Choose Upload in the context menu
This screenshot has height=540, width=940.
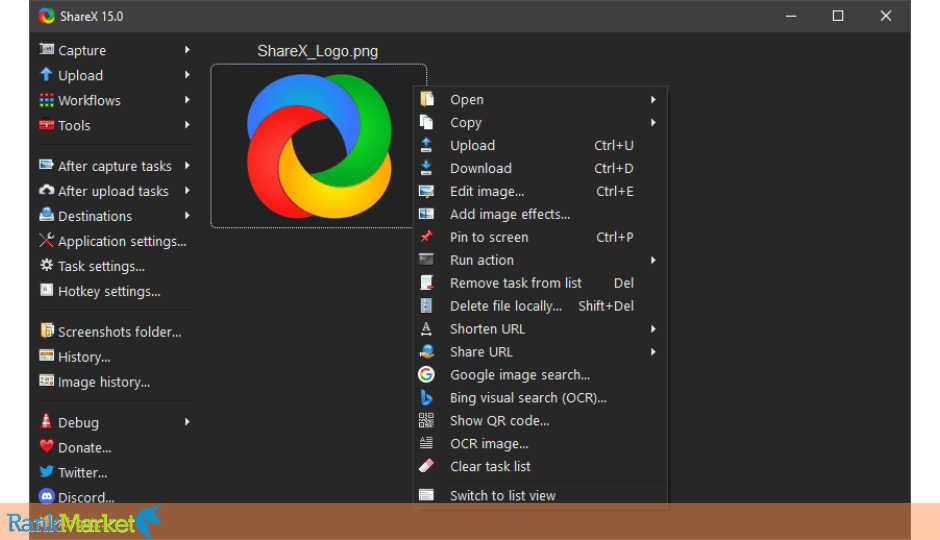(x=540, y=146)
